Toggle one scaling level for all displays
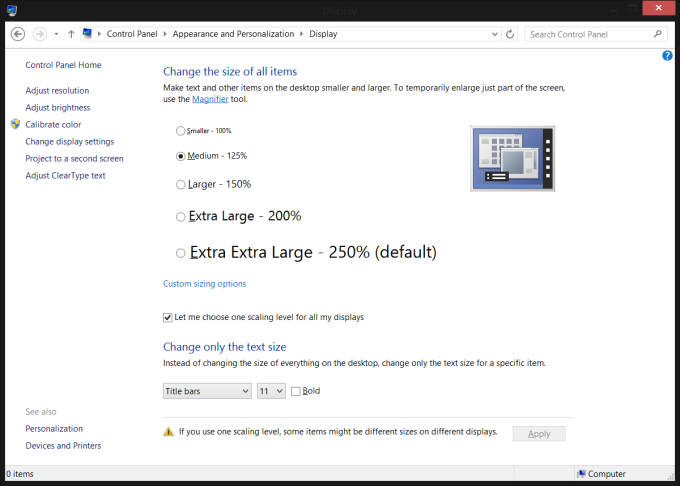The height and width of the screenshot is (486, 680). (x=168, y=317)
